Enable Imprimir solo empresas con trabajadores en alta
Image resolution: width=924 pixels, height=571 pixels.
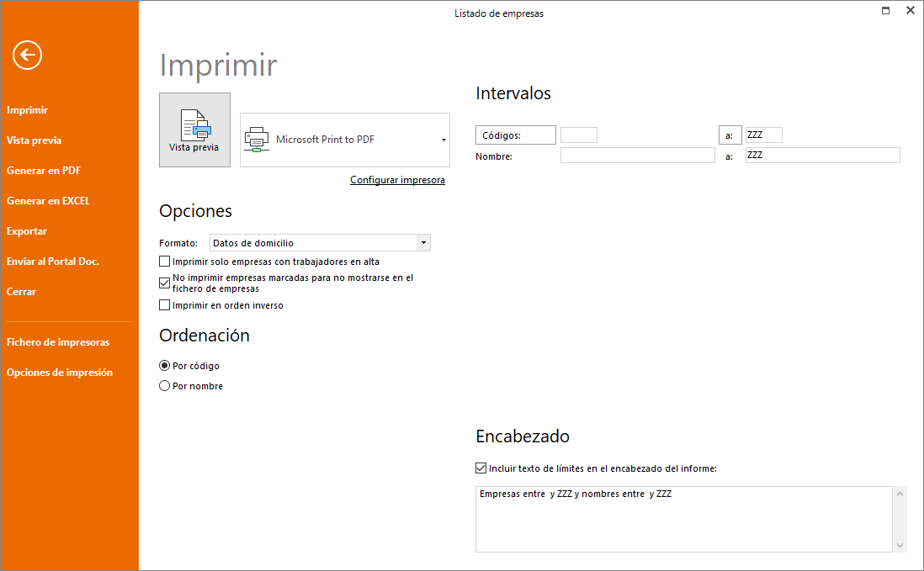tap(164, 262)
